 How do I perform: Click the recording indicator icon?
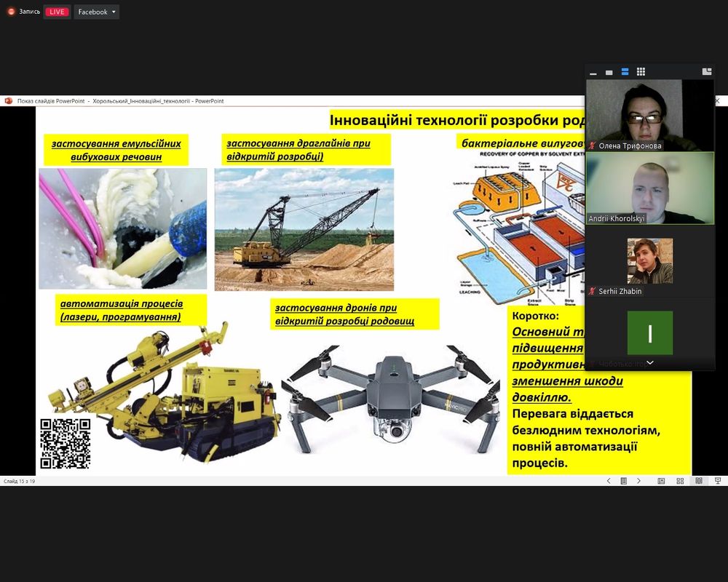[10, 12]
